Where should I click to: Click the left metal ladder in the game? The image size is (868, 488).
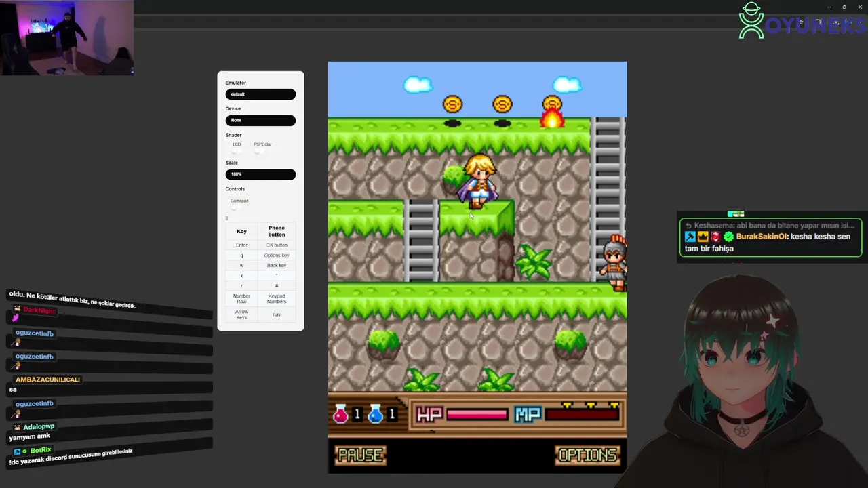[x=421, y=241]
